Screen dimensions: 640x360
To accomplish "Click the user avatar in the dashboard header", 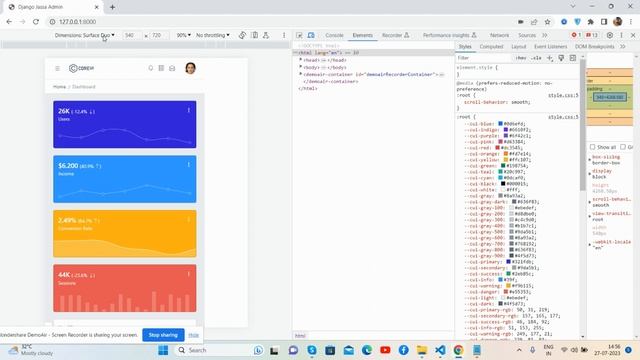I will point(190,68).
